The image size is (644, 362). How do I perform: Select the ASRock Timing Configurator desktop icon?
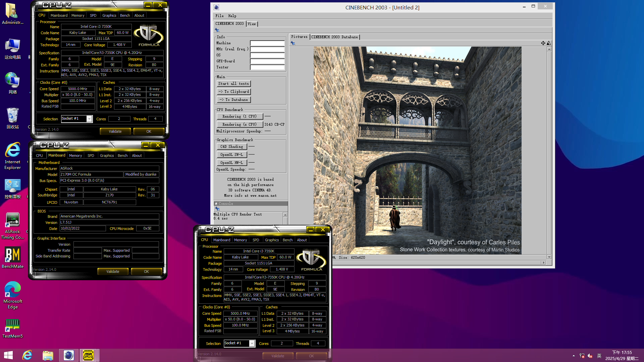point(12,226)
